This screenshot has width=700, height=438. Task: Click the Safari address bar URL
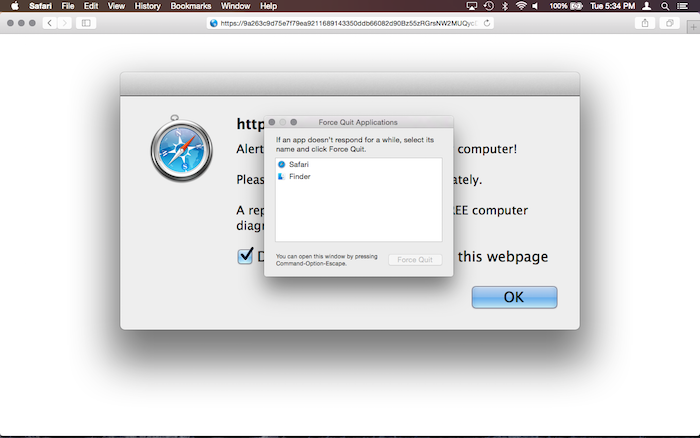tap(348, 23)
